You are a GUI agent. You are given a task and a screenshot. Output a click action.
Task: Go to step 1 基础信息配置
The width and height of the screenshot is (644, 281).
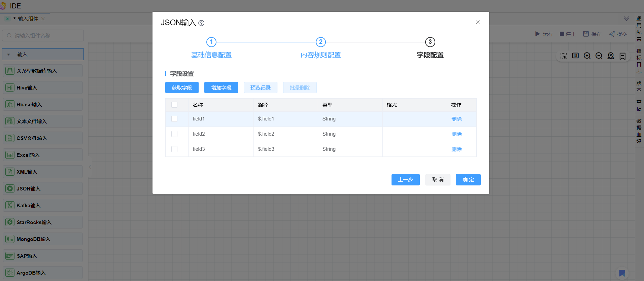(211, 42)
